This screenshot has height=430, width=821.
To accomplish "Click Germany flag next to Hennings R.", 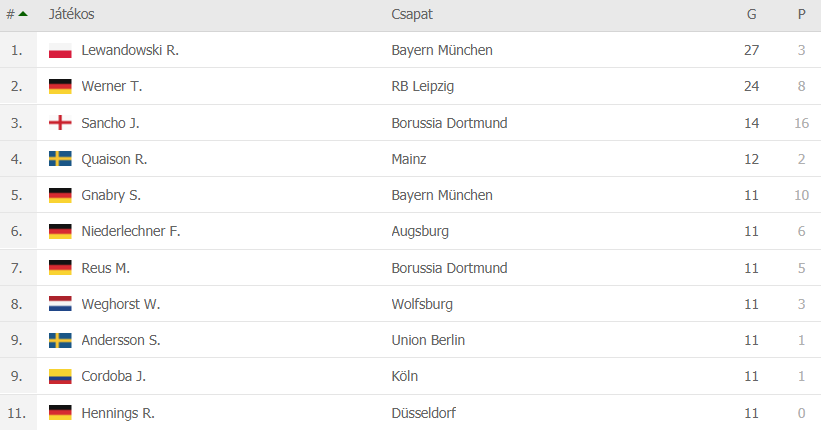I will (x=60, y=413).
